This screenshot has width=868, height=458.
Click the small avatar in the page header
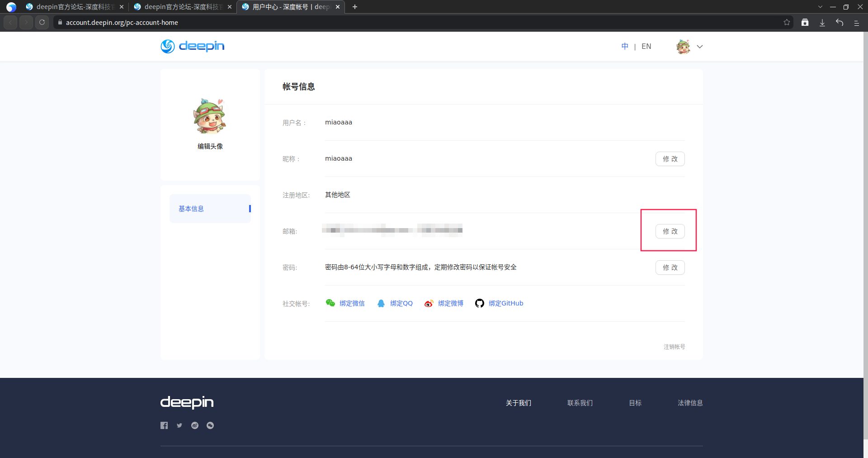683,47
